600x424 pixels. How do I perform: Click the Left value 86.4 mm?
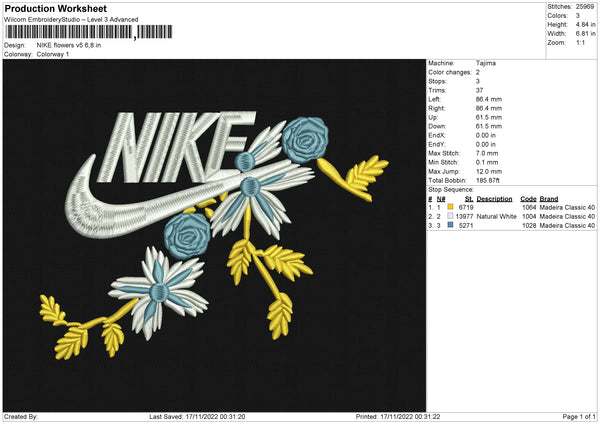coord(489,99)
